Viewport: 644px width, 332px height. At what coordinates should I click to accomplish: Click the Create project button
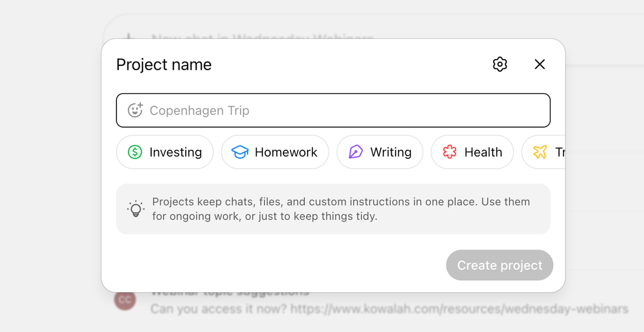[499, 265]
